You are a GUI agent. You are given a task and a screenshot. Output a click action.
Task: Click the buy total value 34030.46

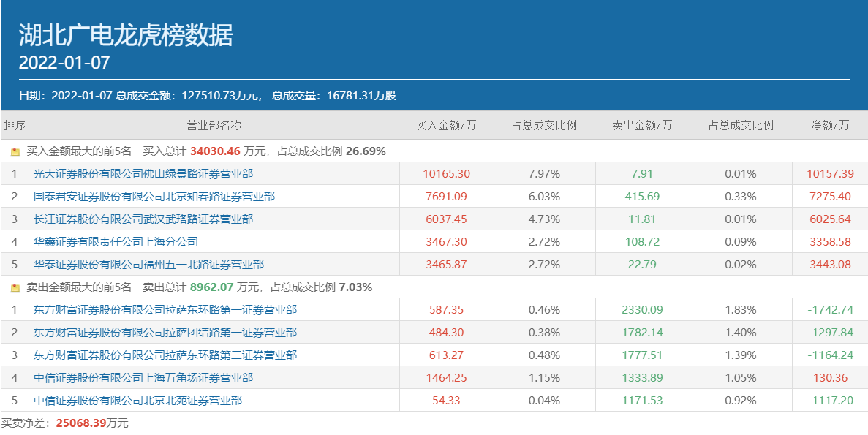point(215,151)
